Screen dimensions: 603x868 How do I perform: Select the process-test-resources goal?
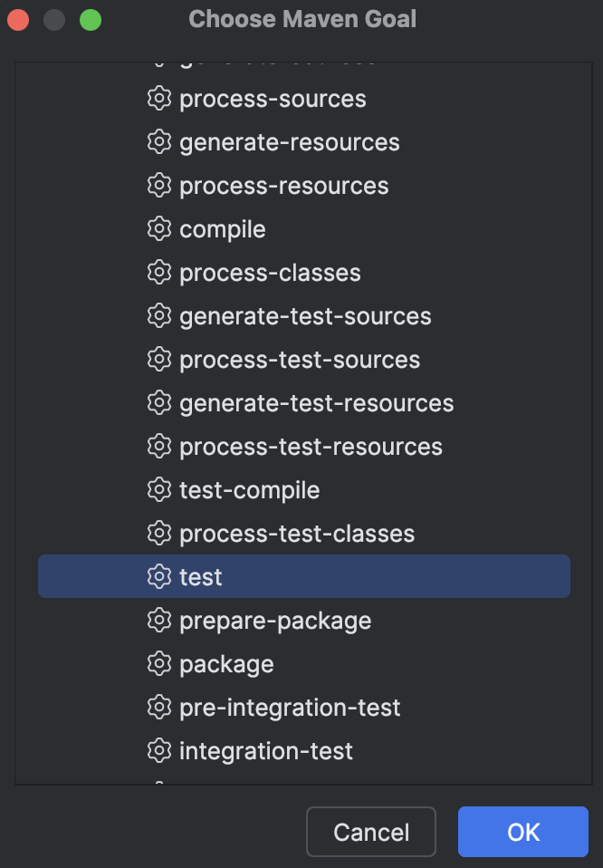pos(311,446)
